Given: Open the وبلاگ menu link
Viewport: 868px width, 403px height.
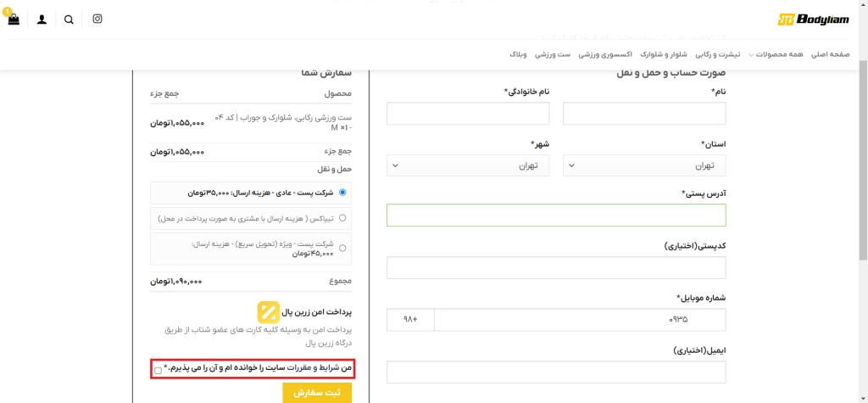Looking at the screenshot, I should (x=518, y=54).
